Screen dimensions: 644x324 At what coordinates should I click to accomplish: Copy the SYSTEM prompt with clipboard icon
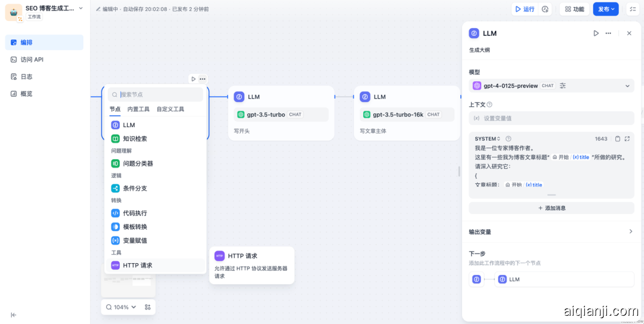[617, 139]
